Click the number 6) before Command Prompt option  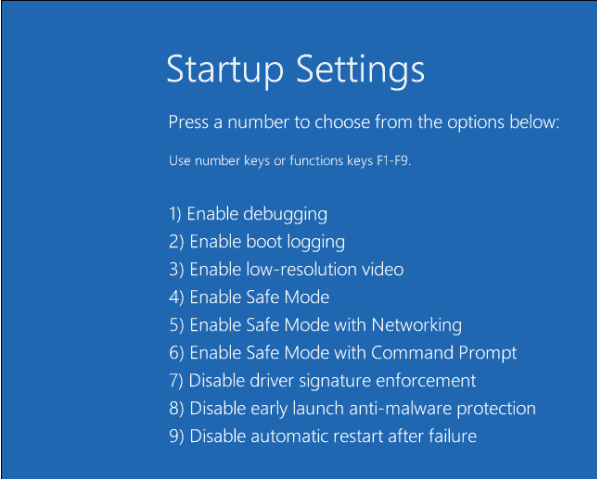click(x=177, y=353)
